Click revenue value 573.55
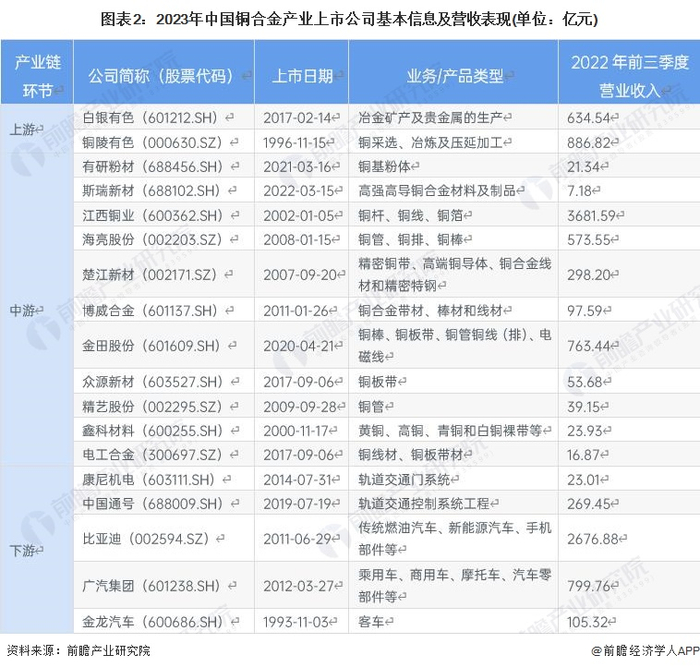Image resolution: width=700 pixels, height=670 pixels. coord(588,241)
